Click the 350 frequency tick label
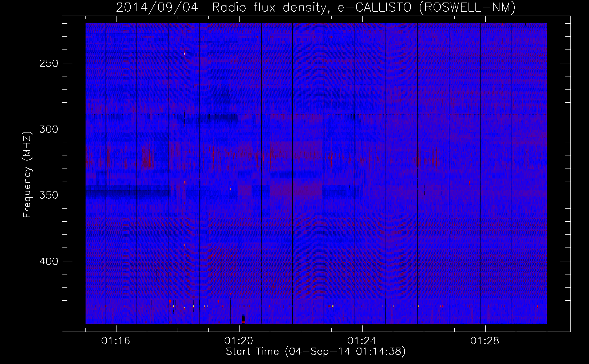This screenshot has height=364, width=589. (x=49, y=195)
